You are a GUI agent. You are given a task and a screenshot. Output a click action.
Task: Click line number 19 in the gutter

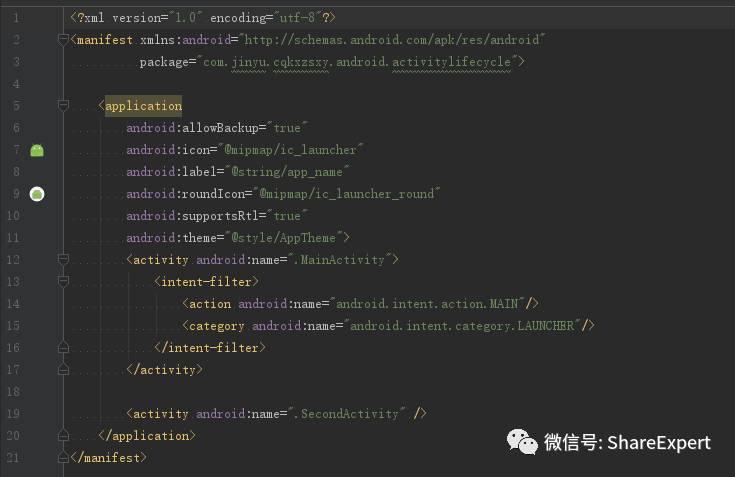tap(13, 414)
